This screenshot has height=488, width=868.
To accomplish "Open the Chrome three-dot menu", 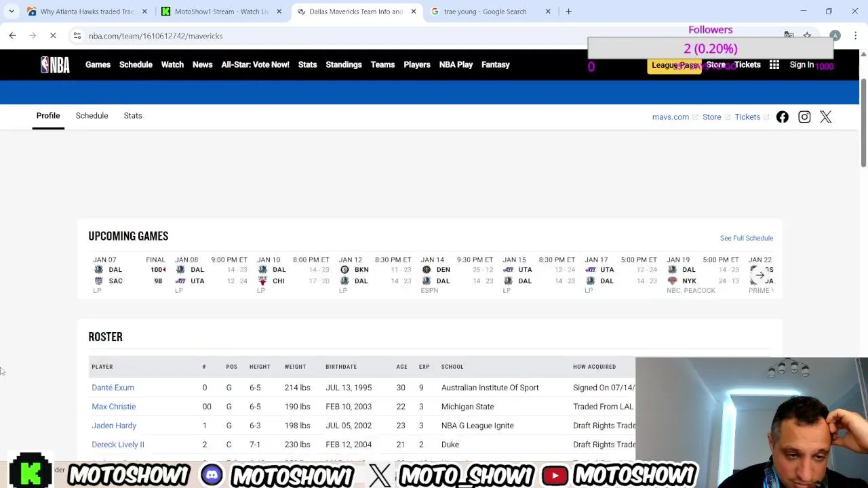I will 855,35.
